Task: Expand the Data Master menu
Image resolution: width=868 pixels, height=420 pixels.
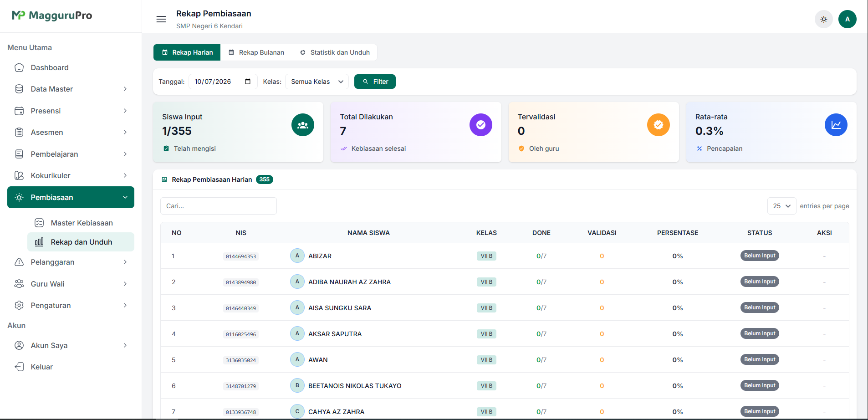Action: 71,89
